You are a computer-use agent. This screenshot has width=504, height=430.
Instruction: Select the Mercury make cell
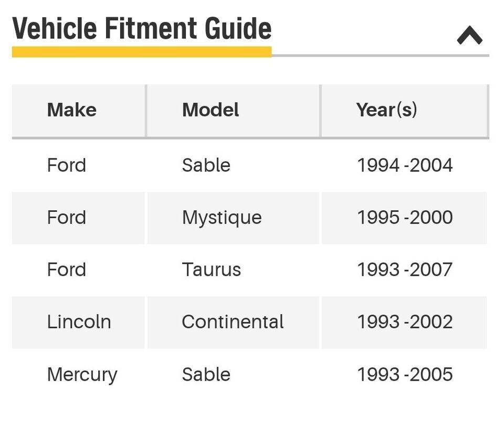point(82,375)
